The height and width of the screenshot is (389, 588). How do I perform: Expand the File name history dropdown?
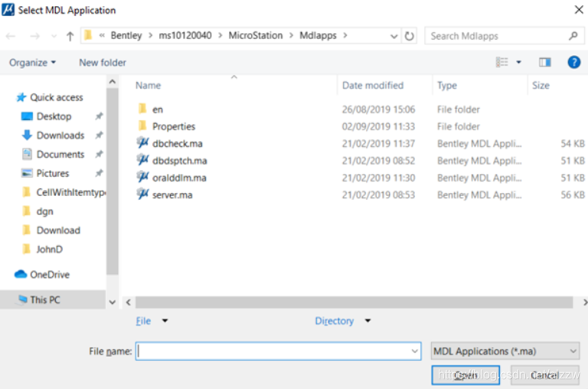(415, 351)
